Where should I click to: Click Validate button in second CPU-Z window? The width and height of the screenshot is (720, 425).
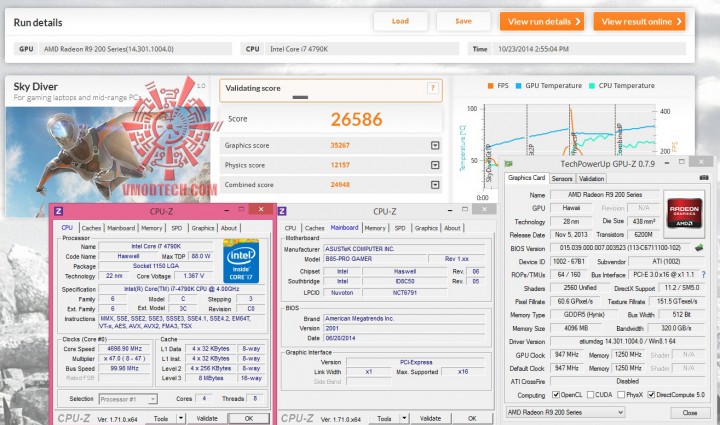tap(431, 418)
